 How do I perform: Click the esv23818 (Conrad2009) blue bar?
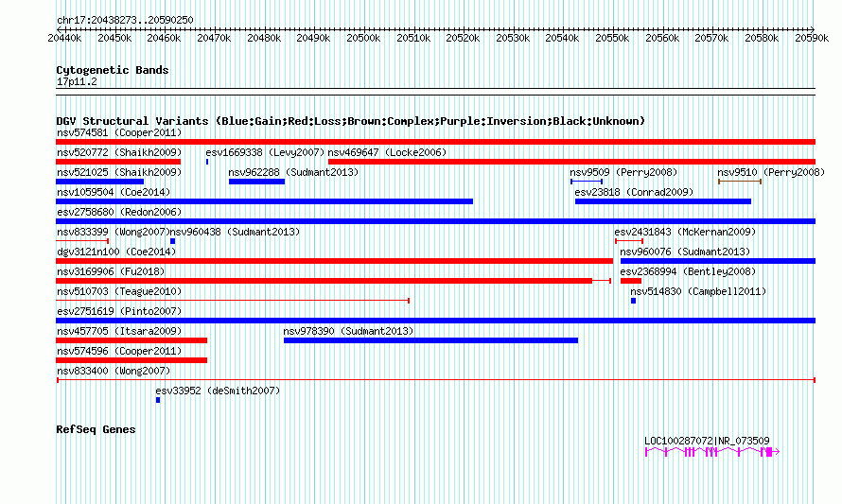663,201
